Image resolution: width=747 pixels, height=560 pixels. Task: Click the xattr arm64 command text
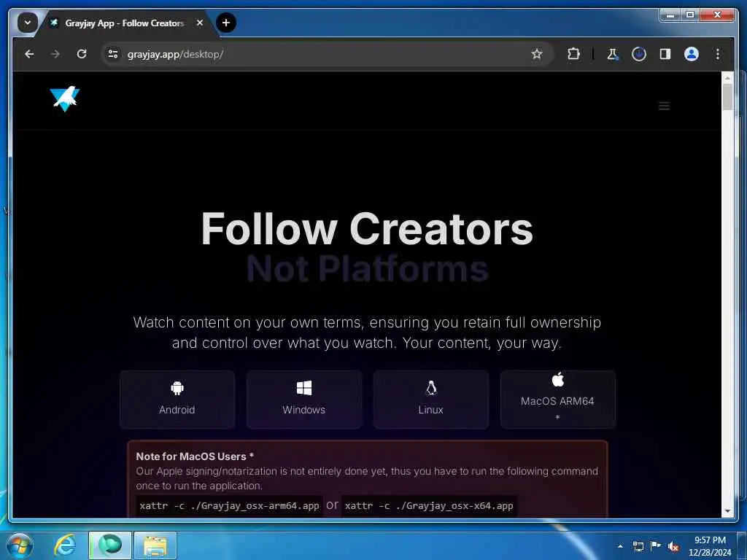pos(229,506)
